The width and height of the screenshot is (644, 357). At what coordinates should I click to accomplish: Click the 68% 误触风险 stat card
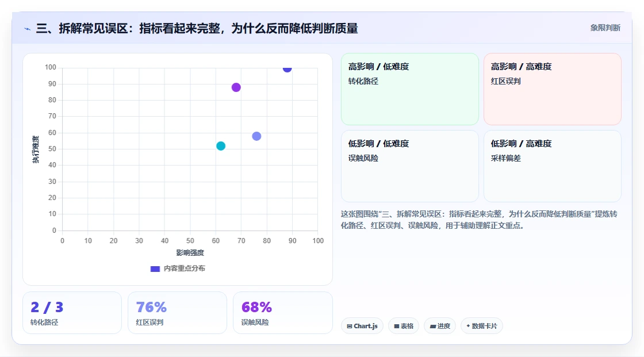pos(282,313)
